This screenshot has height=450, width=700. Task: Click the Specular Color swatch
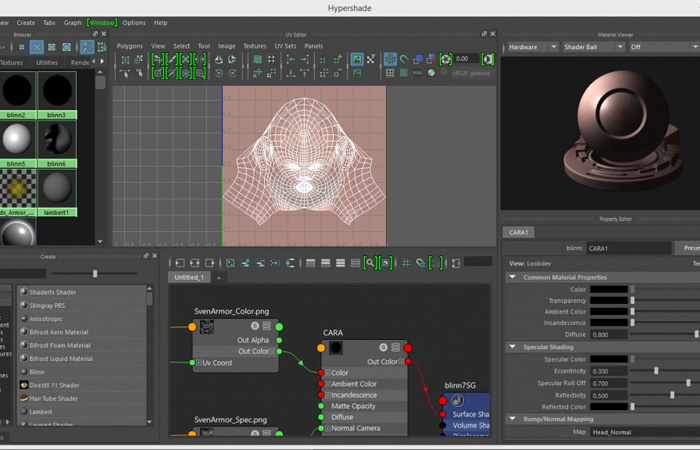pos(609,359)
